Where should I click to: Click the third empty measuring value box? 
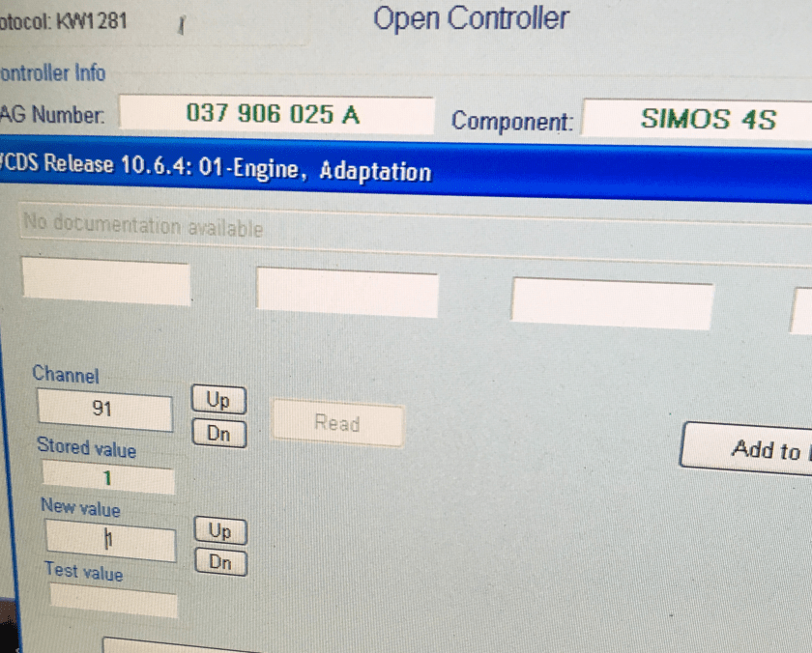(611, 303)
